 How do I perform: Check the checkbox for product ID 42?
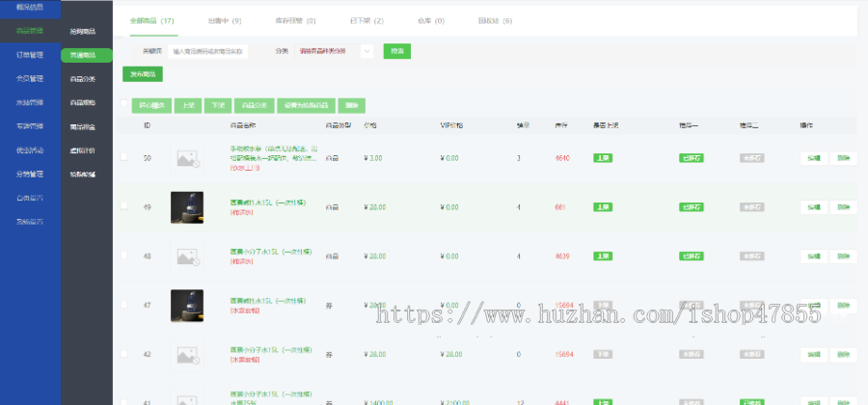coord(123,353)
